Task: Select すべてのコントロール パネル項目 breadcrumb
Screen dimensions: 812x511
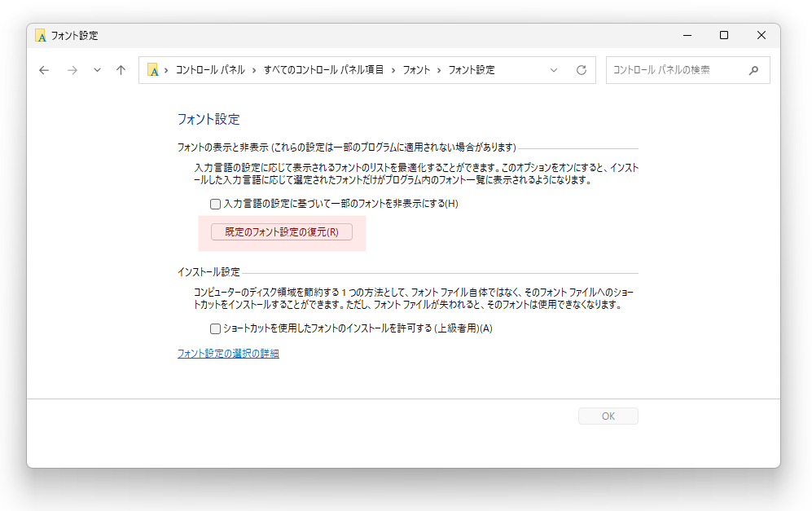Action: (323, 70)
